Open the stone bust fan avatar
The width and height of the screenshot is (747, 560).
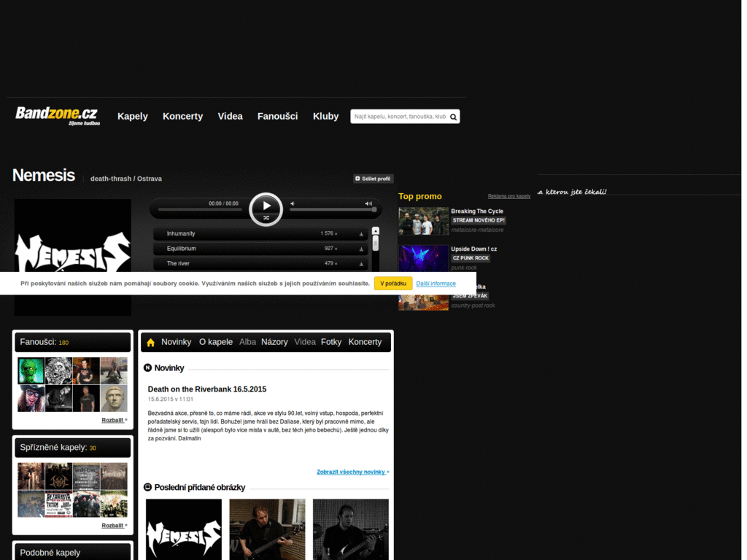114,398
